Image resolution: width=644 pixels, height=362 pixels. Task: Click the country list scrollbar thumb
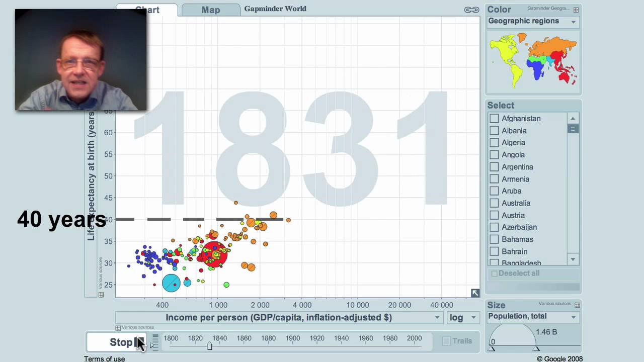[573, 129]
